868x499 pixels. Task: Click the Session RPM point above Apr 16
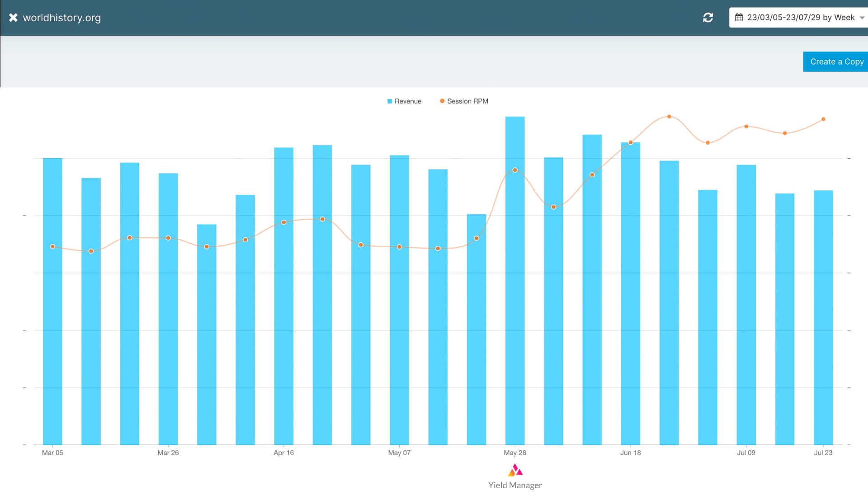click(x=284, y=222)
